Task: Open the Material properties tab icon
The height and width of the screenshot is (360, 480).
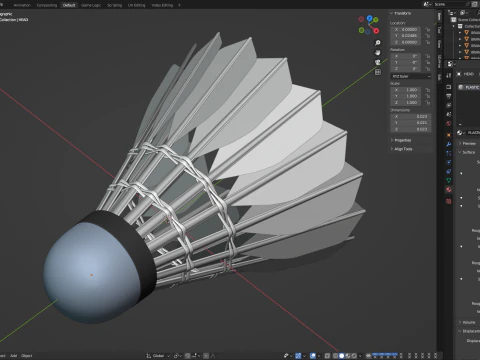Action: click(449, 190)
